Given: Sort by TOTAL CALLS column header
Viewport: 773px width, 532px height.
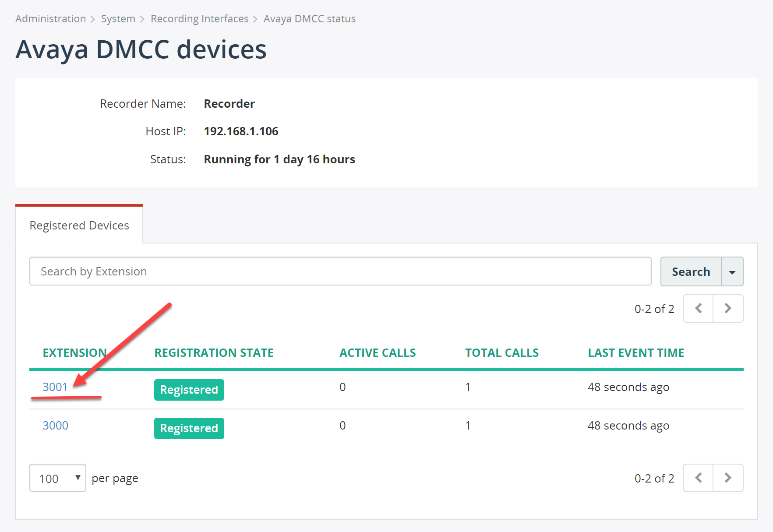Looking at the screenshot, I should [x=502, y=353].
